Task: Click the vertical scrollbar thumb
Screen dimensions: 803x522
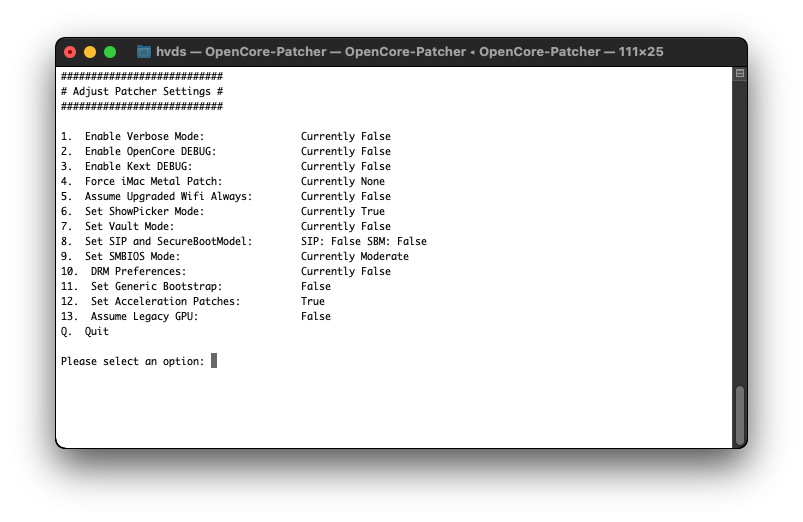Action: click(x=739, y=415)
